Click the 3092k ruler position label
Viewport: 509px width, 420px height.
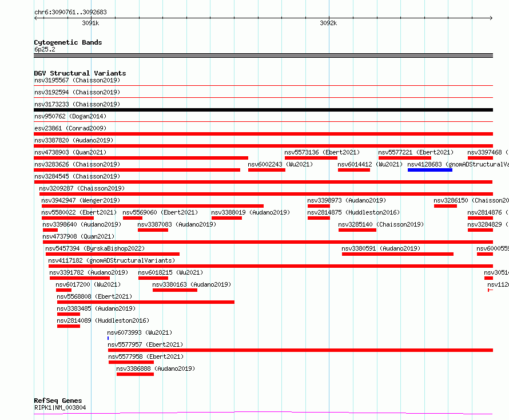click(328, 23)
